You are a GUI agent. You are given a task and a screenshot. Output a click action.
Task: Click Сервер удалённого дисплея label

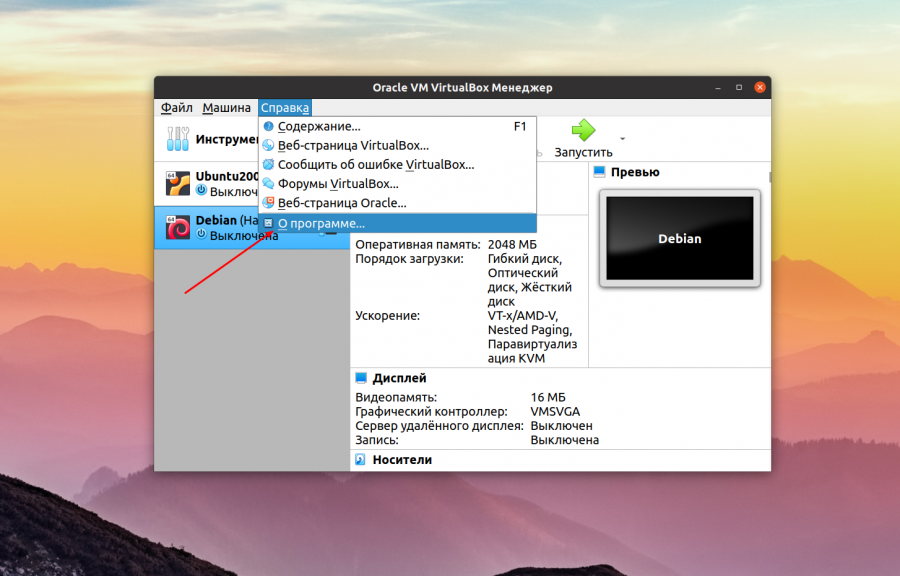(x=440, y=426)
